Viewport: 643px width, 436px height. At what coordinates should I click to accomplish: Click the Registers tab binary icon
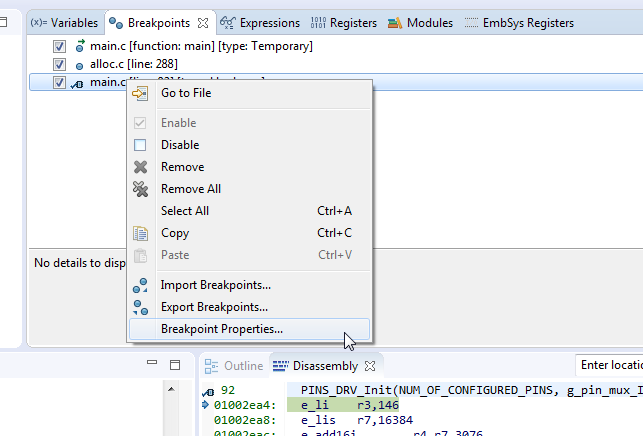click(x=318, y=23)
